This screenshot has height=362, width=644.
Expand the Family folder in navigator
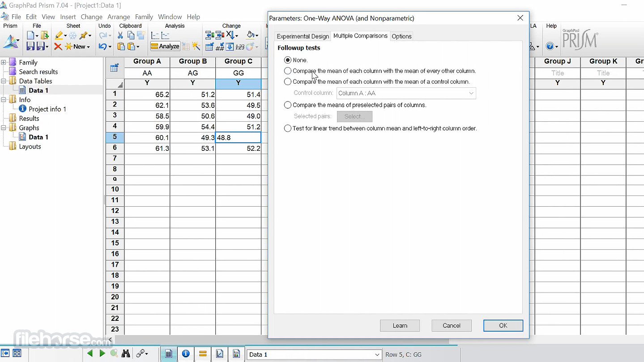coord(4,62)
